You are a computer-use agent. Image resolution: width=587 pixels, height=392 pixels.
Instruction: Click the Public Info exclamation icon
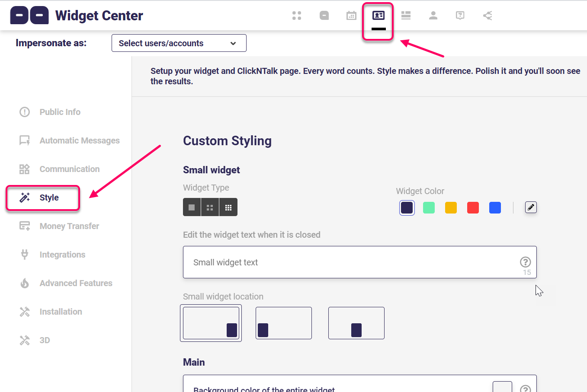click(x=25, y=112)
